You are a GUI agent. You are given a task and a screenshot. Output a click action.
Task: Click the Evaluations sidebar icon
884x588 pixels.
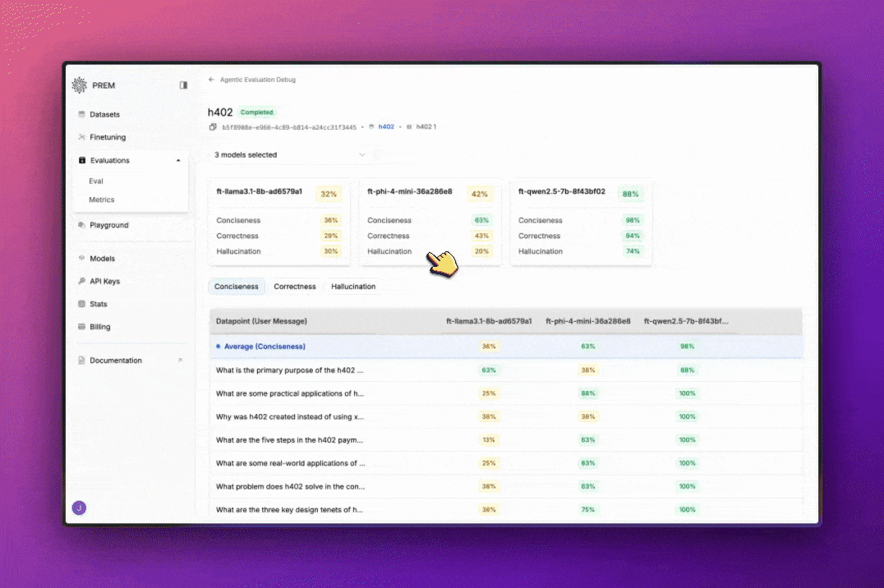pos(82,160)
